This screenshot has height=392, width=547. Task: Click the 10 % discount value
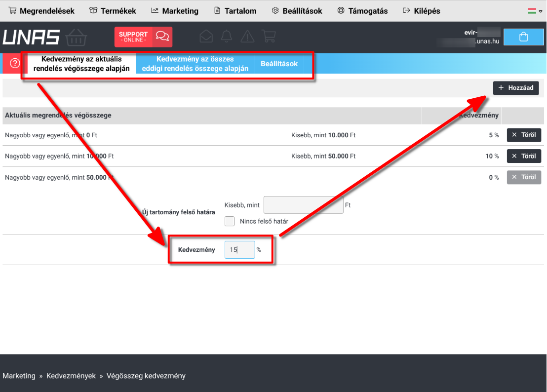(x=492, y=156)
